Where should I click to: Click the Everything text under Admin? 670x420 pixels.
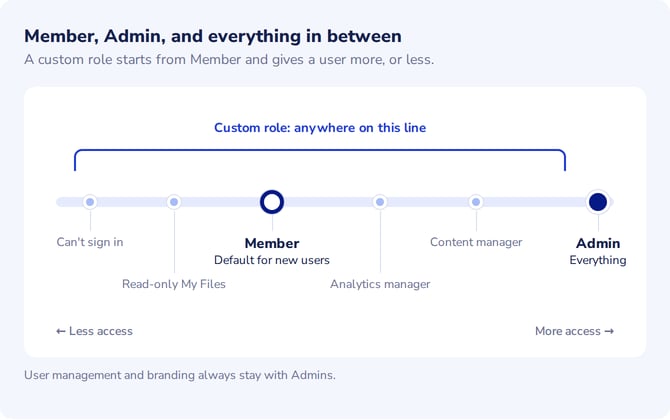[x=598, y=260]
